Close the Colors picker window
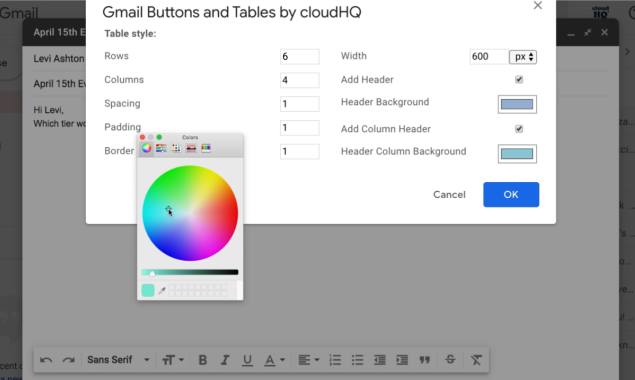635x380 pixels. (142, 137)
